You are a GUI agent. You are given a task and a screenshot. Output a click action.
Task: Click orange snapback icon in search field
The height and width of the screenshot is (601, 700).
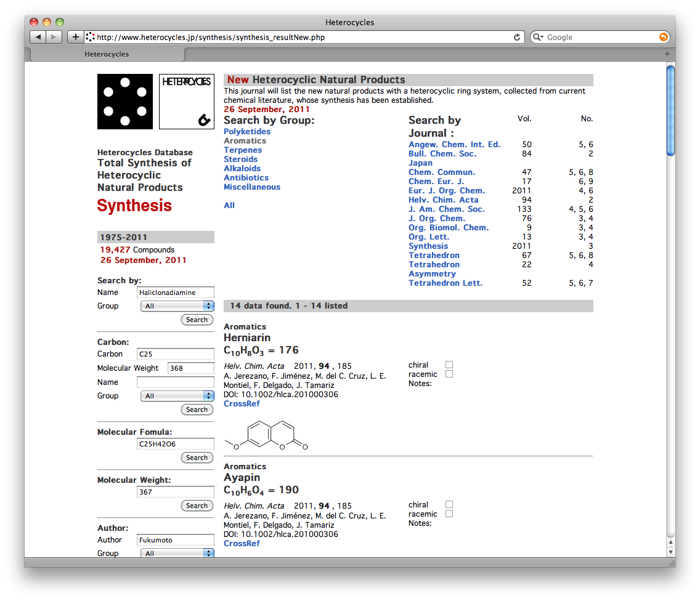click(x=664, y=37)
